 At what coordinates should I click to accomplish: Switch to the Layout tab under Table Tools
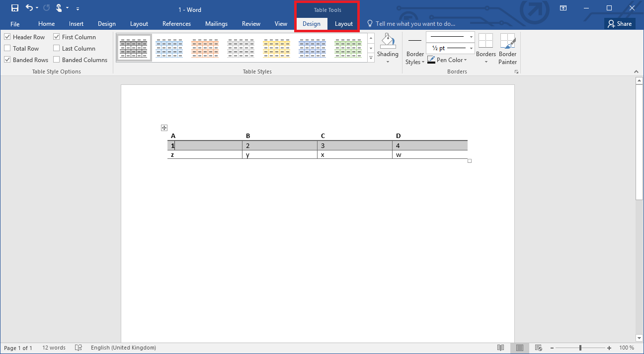click(343, 23)
